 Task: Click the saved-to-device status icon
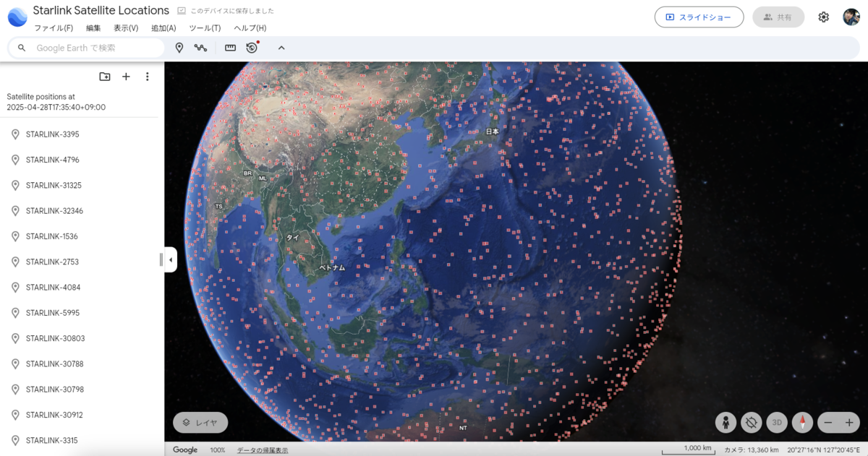pyautogui.click(x=182, y=11)
